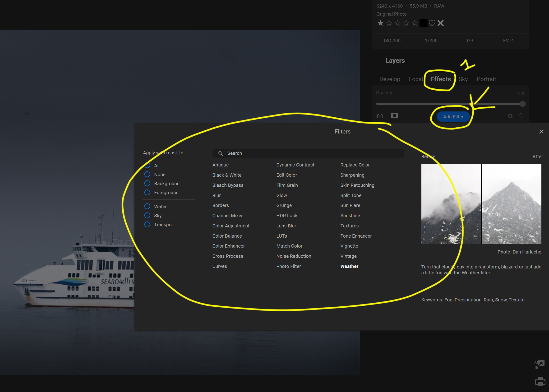Image resolution: width=549 pixels, height=392 pixels.
Task: Click the reset arrow icon in Effects
Action: point(521,116)
